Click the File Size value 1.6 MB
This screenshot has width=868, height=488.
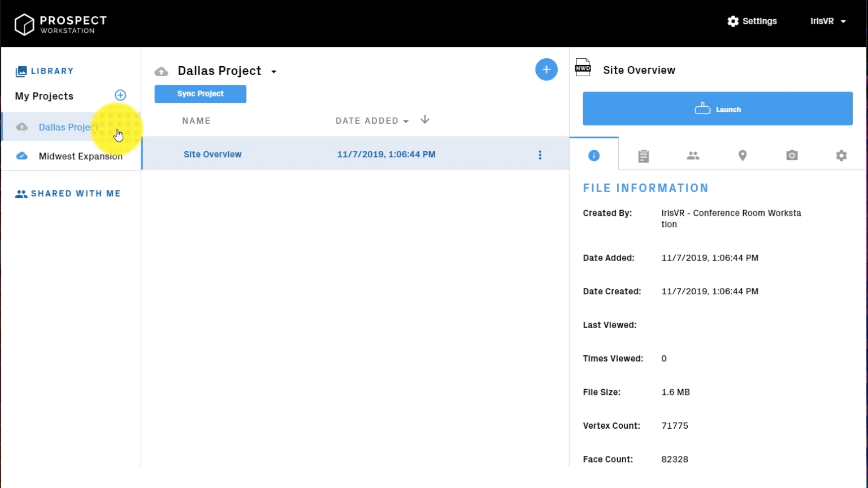click(676, 392)
